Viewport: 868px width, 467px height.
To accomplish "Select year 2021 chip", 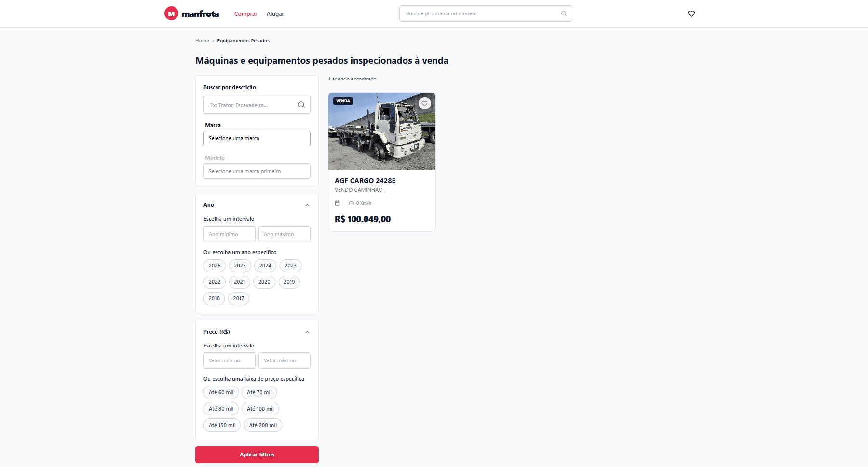I will [240, 282].
